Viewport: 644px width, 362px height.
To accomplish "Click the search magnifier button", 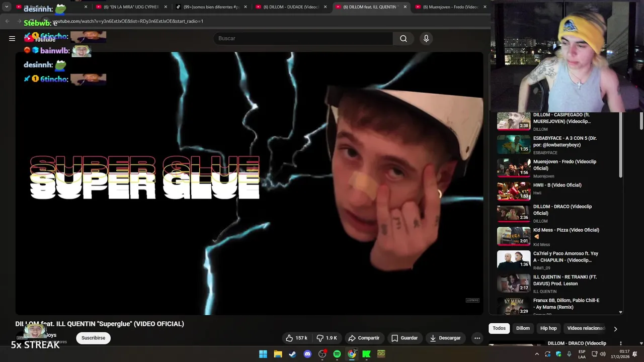I will coord(404,38).
